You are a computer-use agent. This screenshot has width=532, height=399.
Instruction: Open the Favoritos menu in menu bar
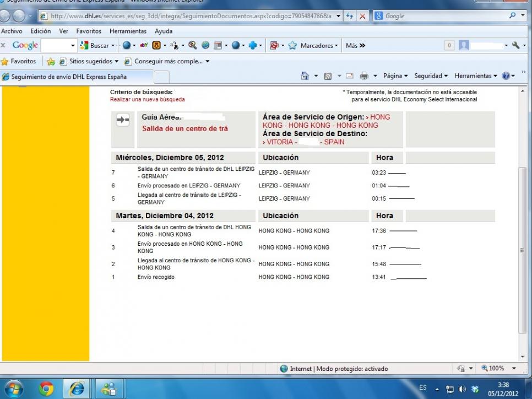[89, 31]
